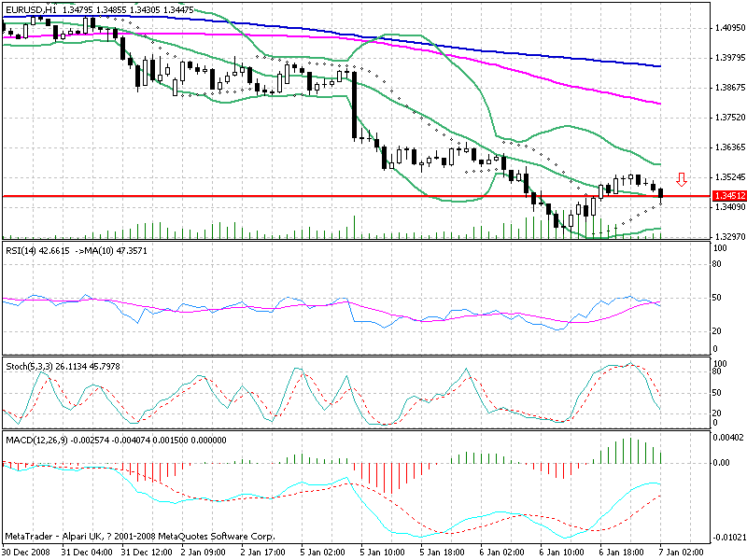Click the 100 level on RSI scale
This screenshot has height=560, width=747.
click(x=721, y=247)
